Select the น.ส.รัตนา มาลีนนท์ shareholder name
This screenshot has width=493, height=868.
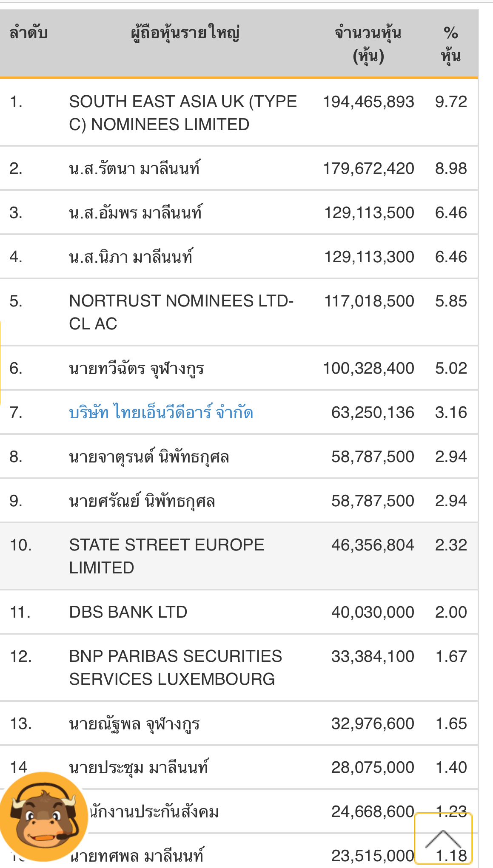click(x=134, y=169)
